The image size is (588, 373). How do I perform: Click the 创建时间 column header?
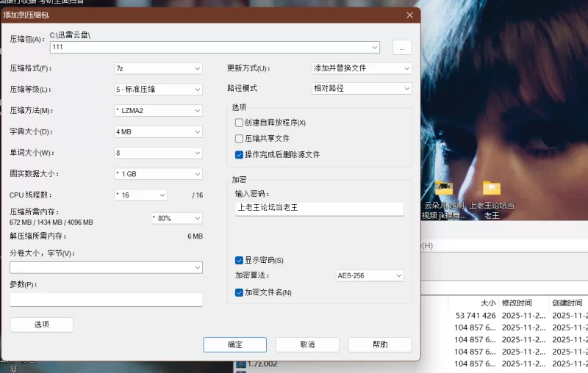click(567, 303)
